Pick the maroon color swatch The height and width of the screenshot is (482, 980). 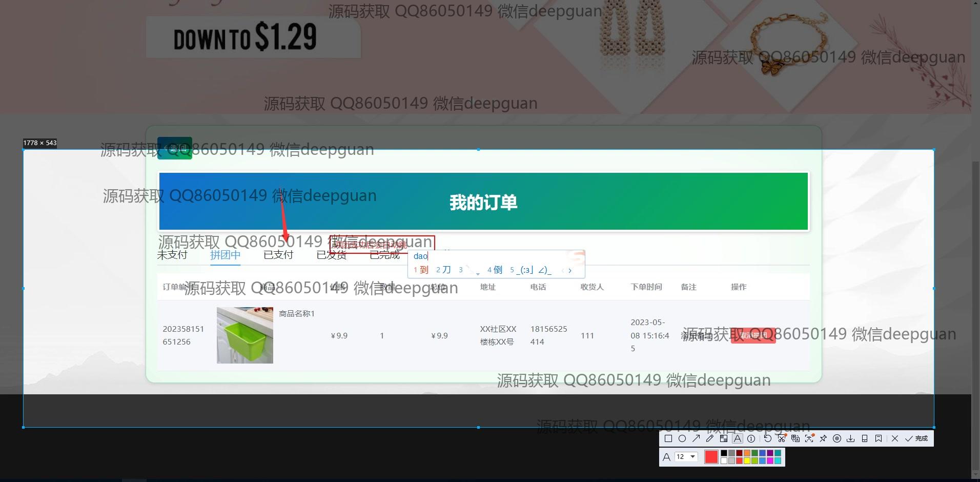739,453
